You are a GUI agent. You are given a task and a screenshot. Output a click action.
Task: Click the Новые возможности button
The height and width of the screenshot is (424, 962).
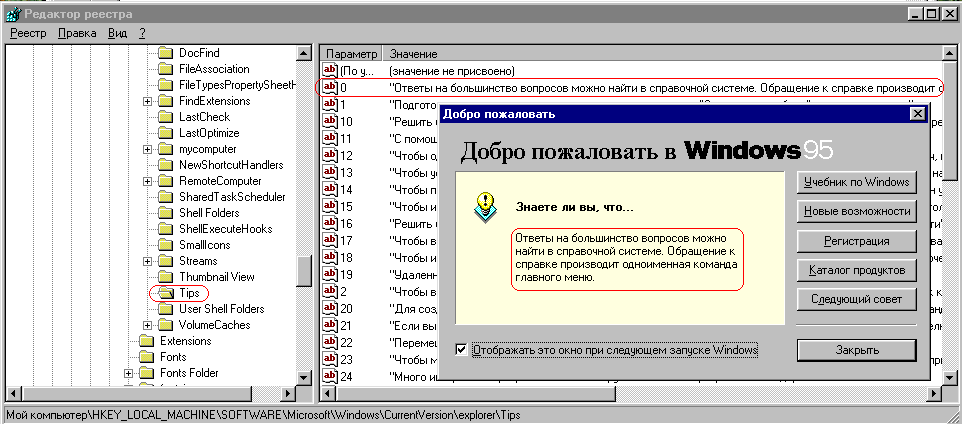pyautogui.click(x=856, y=212)
